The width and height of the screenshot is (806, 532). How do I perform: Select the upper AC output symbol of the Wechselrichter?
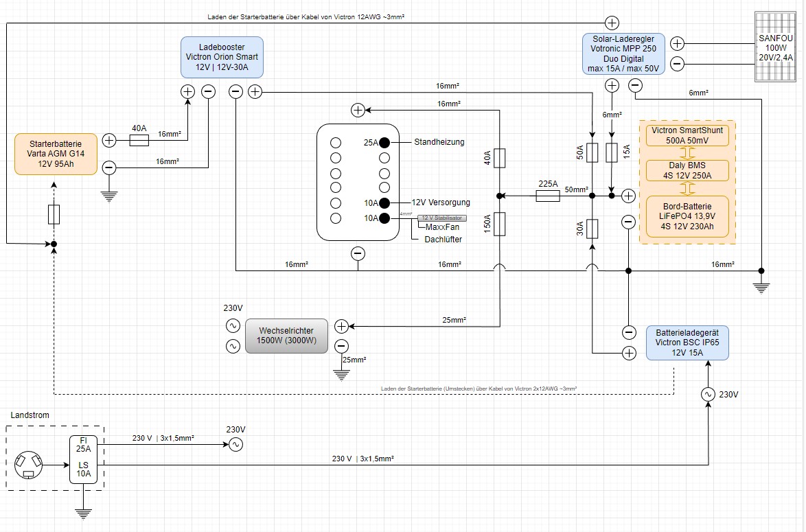[233, 326]
